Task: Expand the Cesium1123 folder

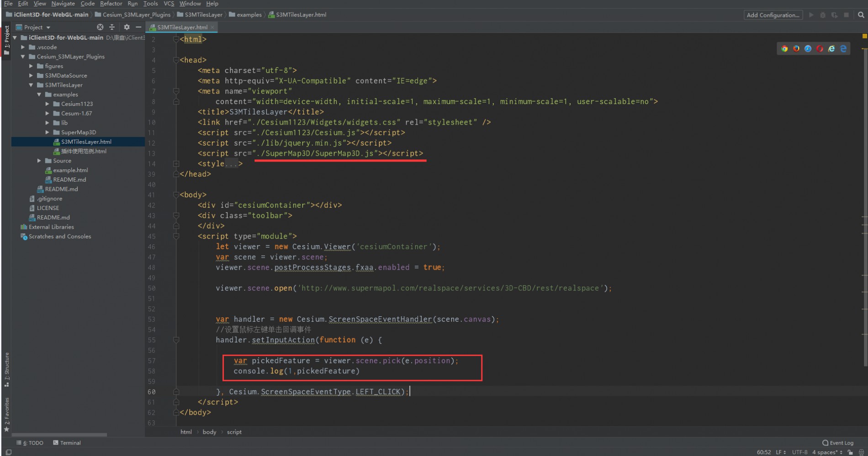Action: coord(47,104)
